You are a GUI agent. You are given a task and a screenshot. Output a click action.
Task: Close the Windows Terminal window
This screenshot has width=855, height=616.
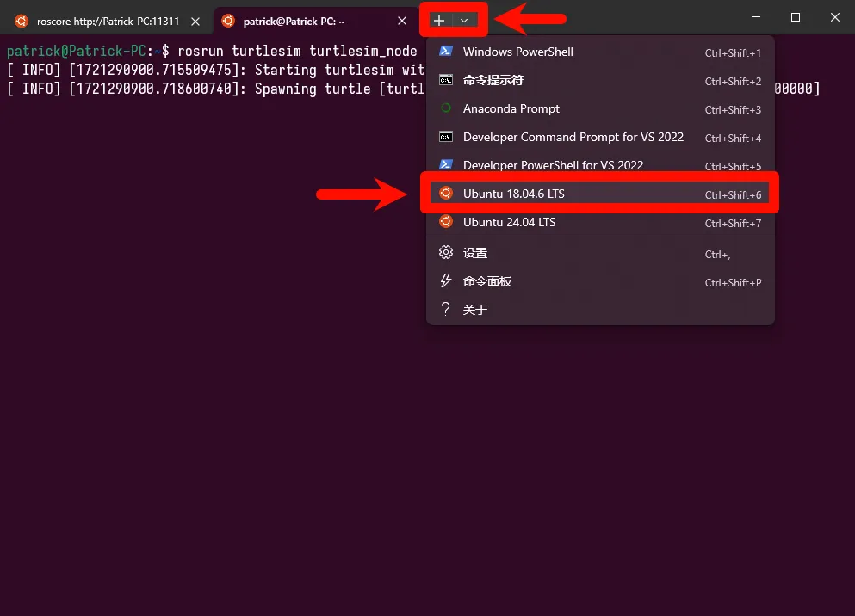click(835, 17)
